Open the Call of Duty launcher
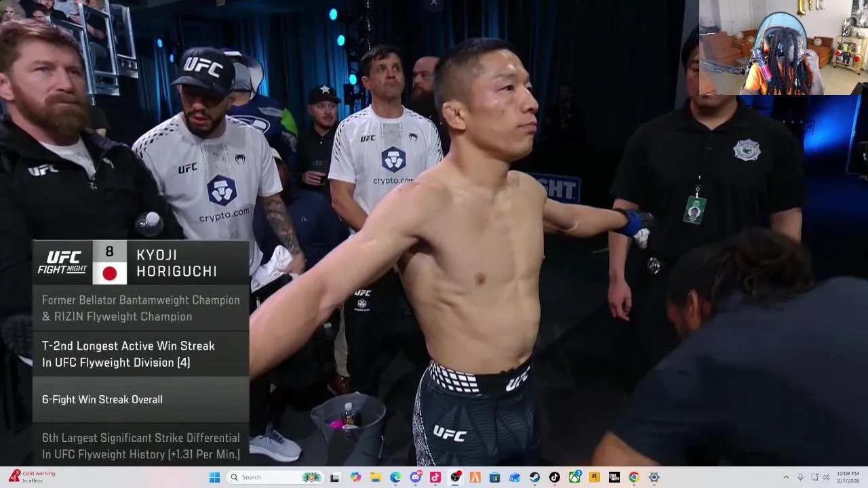Image resolution: width=868 pixels, height=488 pixels. click(614, 477)
